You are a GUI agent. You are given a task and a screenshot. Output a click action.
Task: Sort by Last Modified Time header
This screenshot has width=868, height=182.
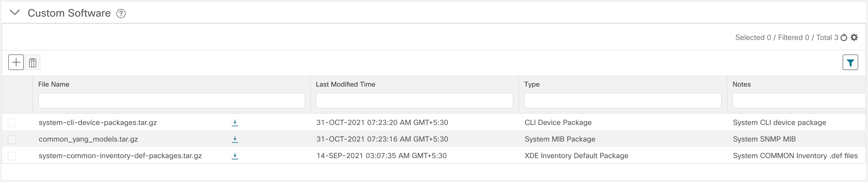pos(345,85)
